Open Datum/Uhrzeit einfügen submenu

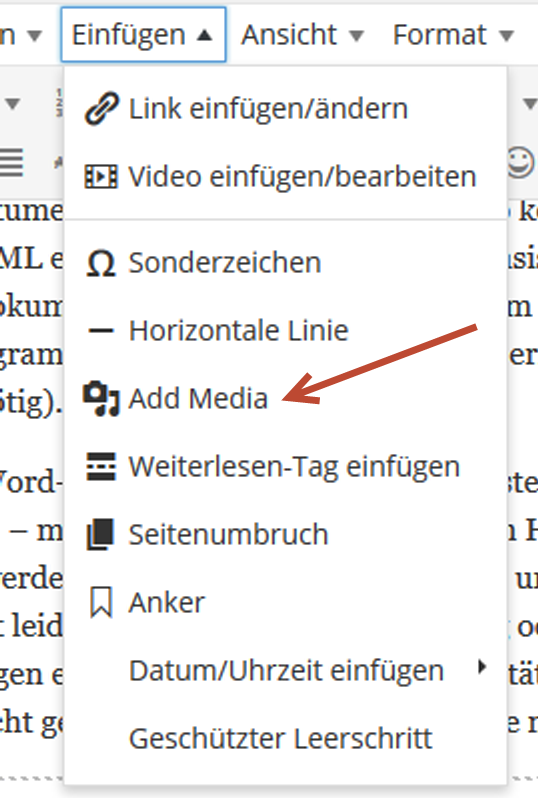[x=285, y=670]
